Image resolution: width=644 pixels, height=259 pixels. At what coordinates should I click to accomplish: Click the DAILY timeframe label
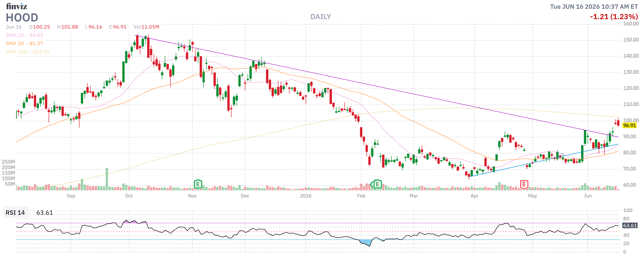[x=320, y=17]
